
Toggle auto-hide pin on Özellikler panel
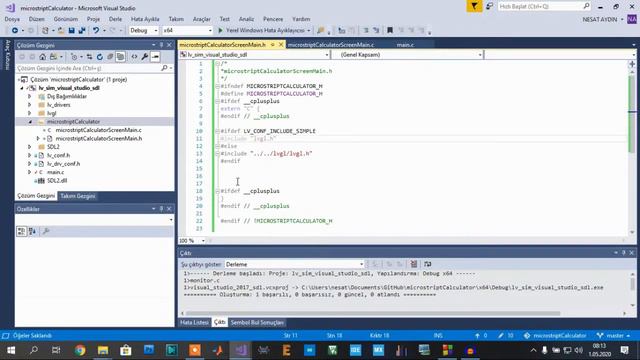coord(161,209)
